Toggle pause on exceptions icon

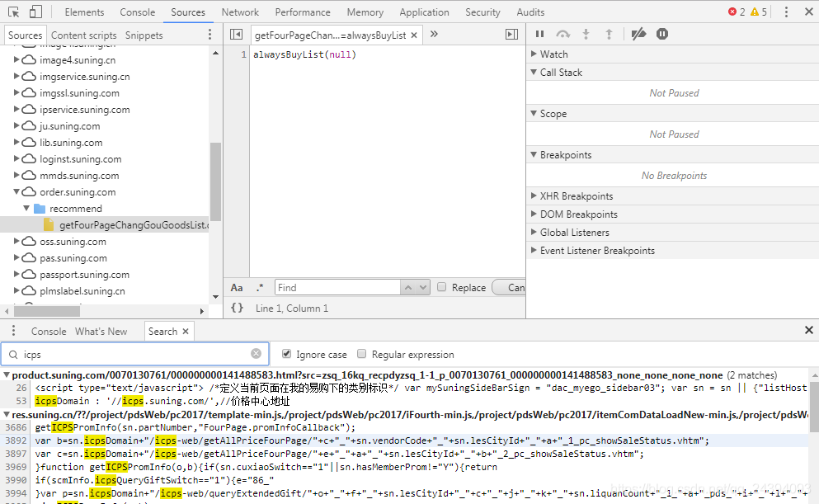click(x=661, y=34)
